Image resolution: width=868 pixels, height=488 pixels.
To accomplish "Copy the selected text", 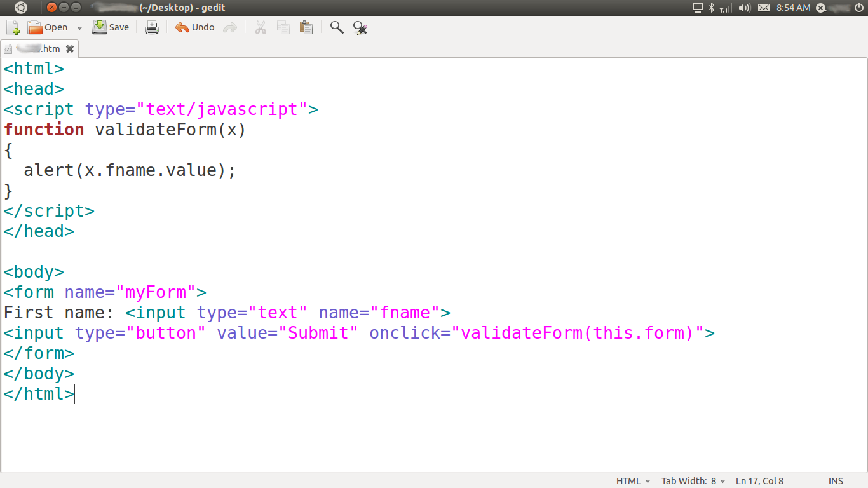I will coord(283,27).
